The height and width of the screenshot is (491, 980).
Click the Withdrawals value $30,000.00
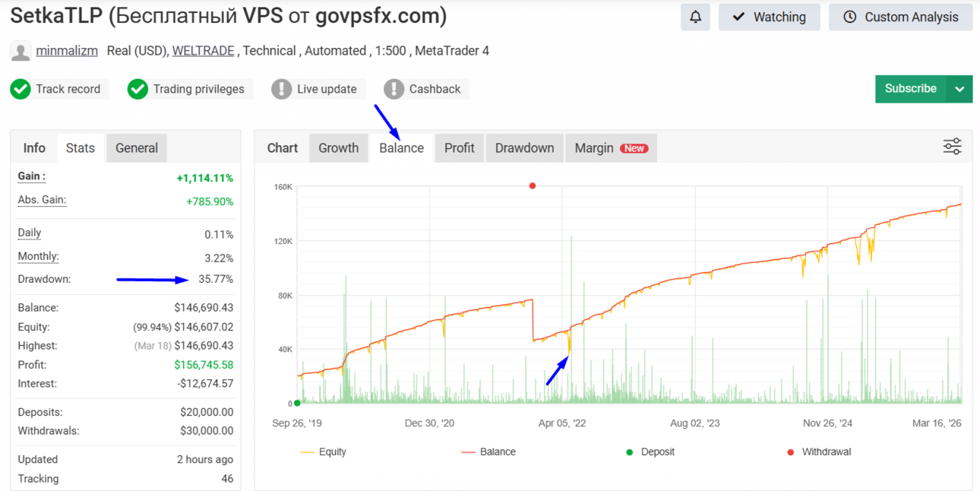pyautogui.click(x=207, y=431)
